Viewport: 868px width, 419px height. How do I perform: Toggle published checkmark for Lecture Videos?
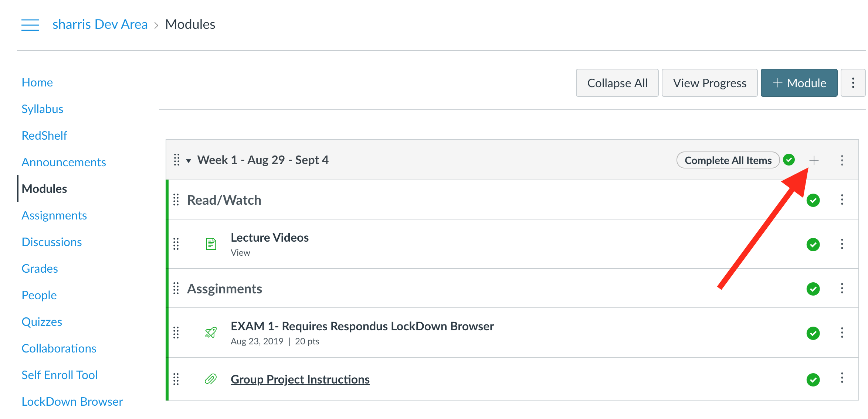(x=813, y=244)
